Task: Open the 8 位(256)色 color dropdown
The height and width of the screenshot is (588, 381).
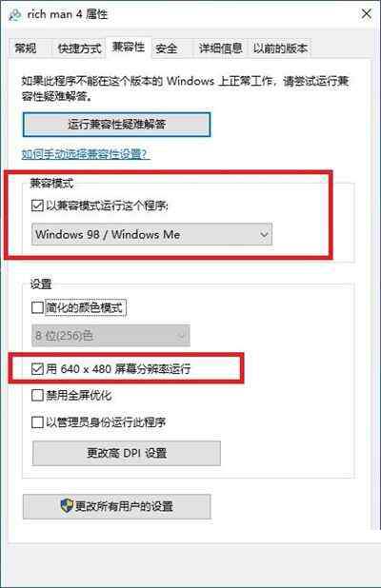Action: [x=110, y=335]
